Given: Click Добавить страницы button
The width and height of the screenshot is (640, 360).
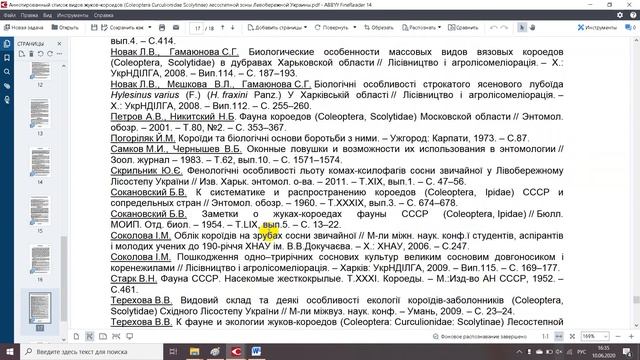Looking at the screenshot, I should tap(275, 27).
